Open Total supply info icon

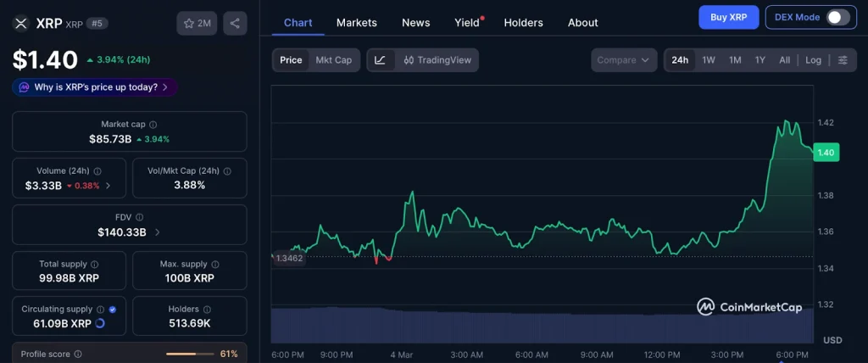click(95, 265)
